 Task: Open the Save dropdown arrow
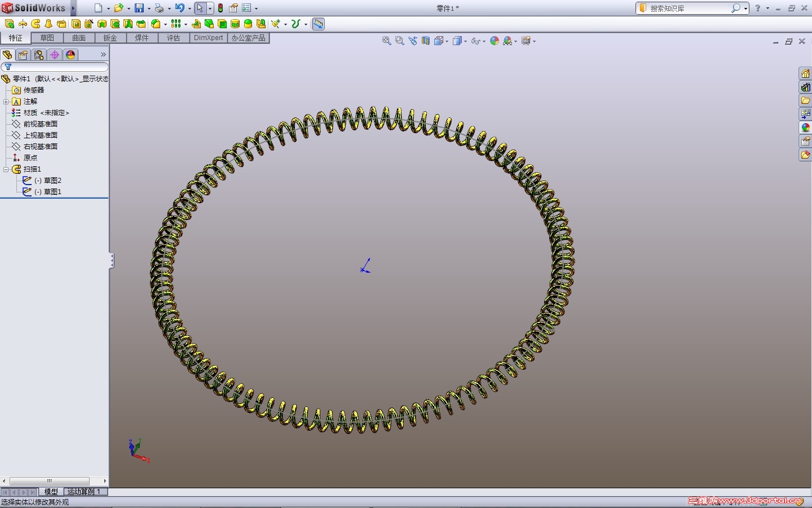149,8
